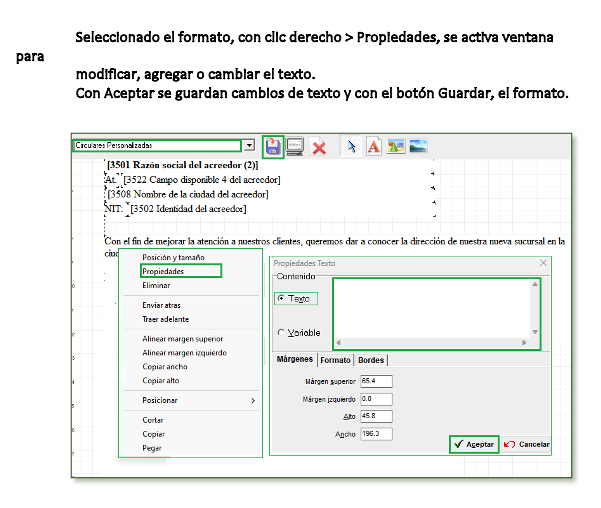Click the red X delete icon
This screenshot has height=508, width=601.
coord(319,147)
